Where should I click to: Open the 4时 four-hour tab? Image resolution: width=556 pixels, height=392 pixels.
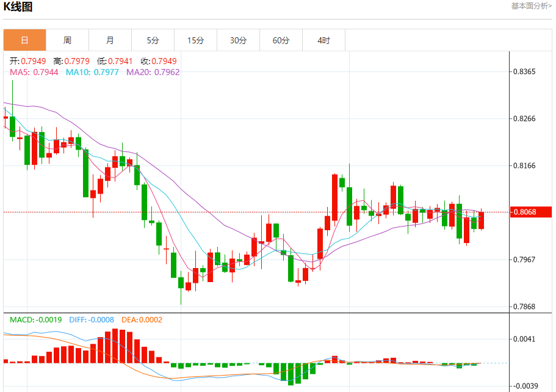(323, 40)
